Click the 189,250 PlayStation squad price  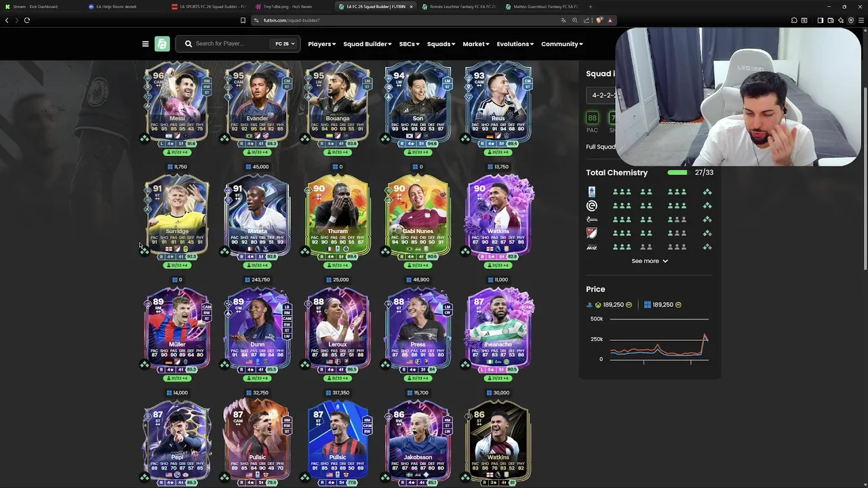[613, 305]
